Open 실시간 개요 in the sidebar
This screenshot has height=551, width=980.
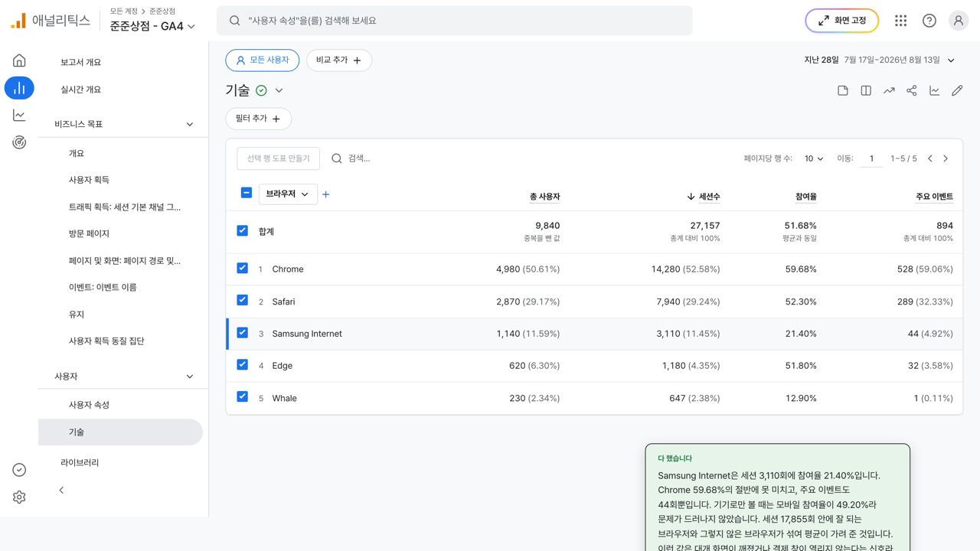(80, 90)
